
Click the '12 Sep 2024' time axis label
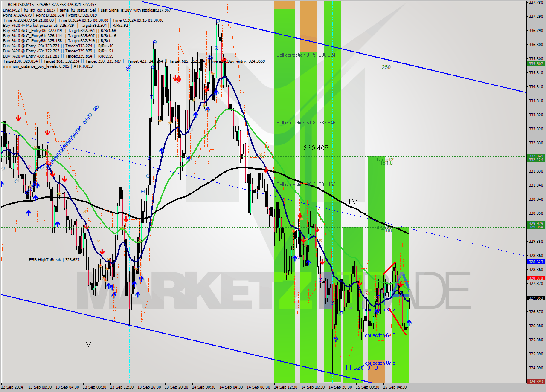12,387
